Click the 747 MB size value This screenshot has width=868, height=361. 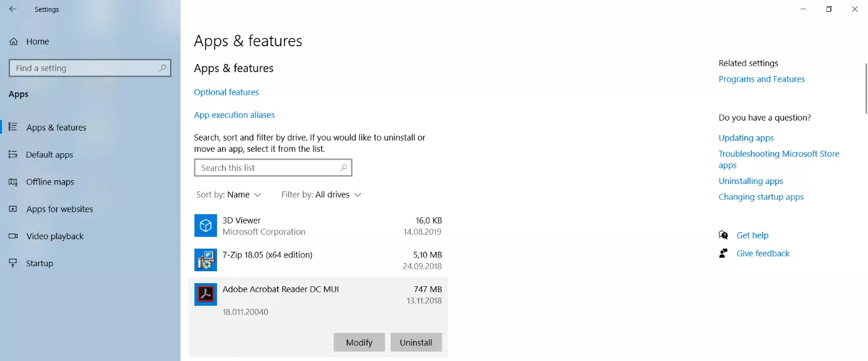[x=428, y=289]
